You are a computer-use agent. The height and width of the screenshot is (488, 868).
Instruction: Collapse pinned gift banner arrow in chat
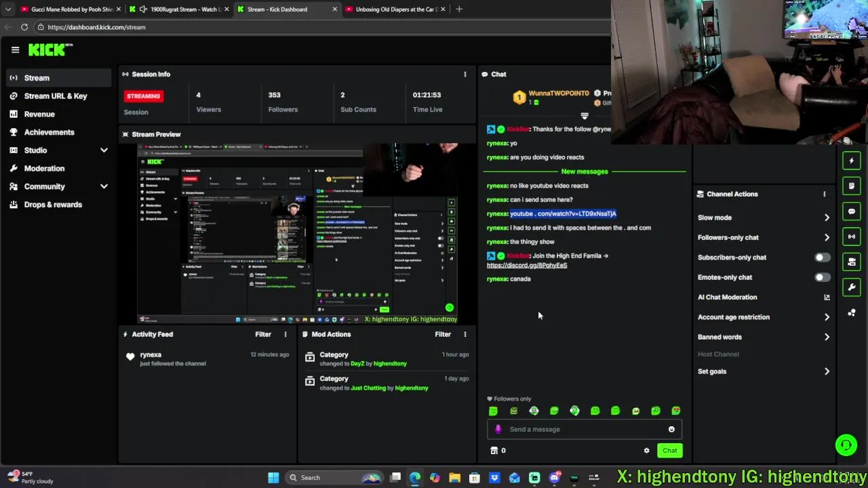(585, 117)
